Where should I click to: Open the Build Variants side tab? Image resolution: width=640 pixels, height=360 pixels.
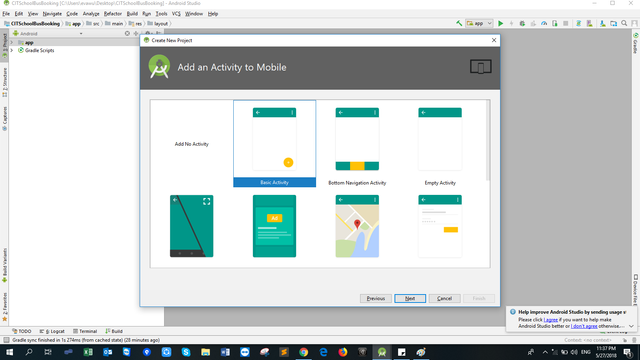[x=4, y=265]
